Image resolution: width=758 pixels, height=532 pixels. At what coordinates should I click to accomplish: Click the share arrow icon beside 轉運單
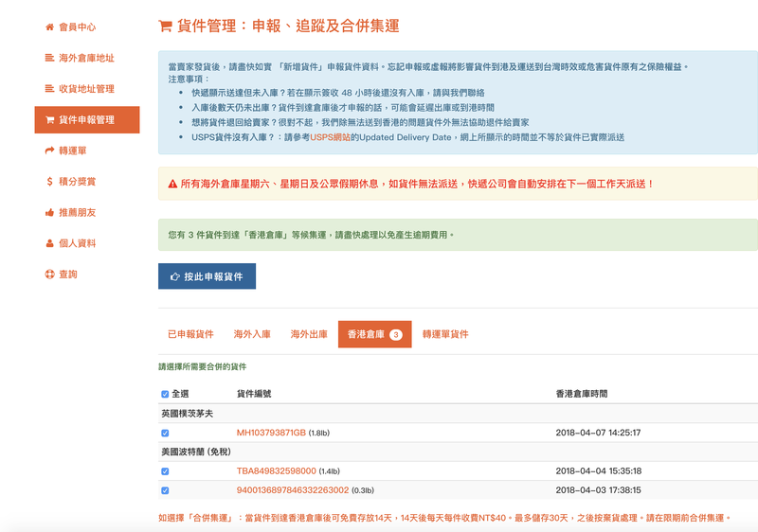point(49,151)
